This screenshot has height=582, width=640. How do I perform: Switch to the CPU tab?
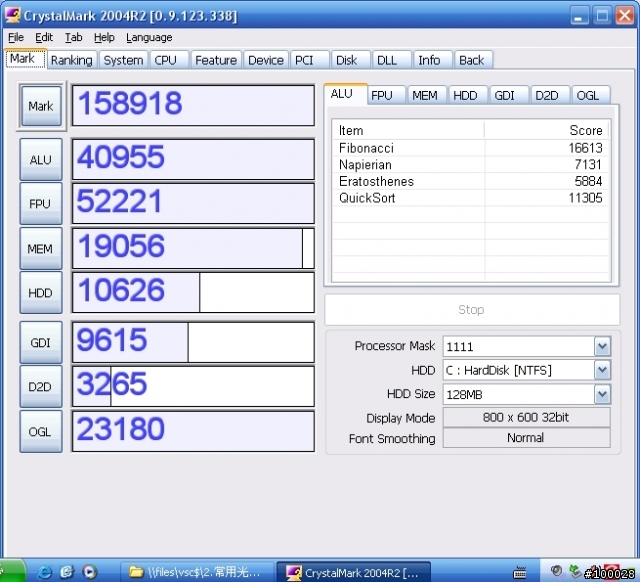pyautogui.click(x=169, y=60)
